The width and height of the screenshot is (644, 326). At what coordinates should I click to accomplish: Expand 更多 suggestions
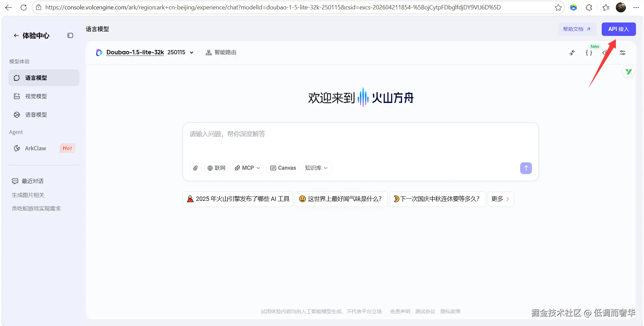tap(501, 199)
